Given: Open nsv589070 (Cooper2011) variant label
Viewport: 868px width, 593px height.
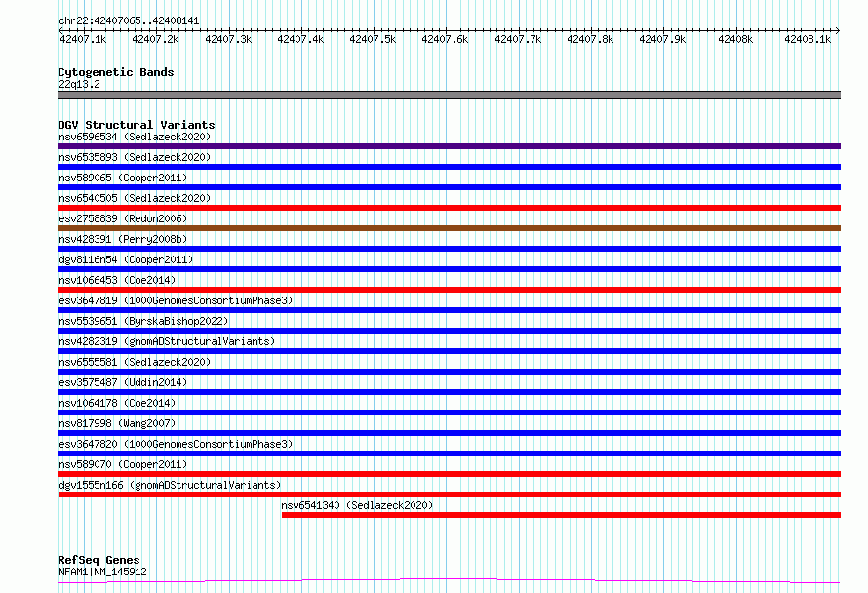Looking at the screenshot, I should (x=123, y=464).
